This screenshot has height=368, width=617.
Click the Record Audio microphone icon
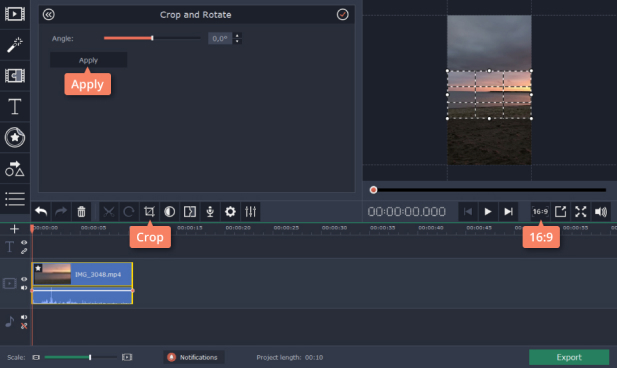tap(210, 212)
